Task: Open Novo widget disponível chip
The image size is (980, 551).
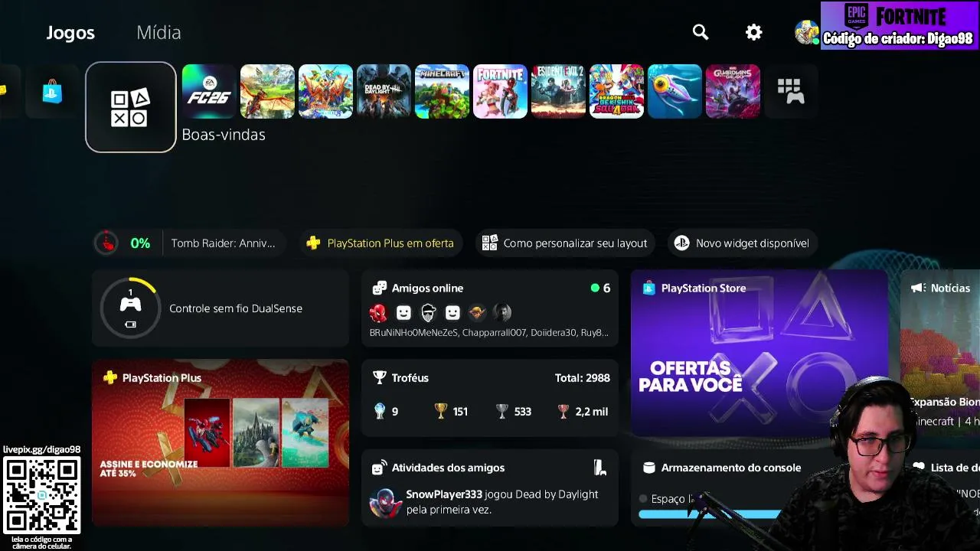Action: click(x=741, y=243)
